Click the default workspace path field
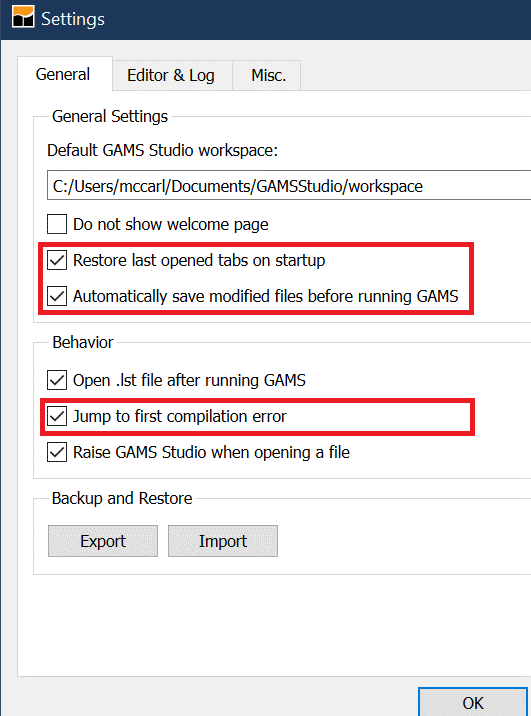 pyautogui.click(x=289, y=185)
